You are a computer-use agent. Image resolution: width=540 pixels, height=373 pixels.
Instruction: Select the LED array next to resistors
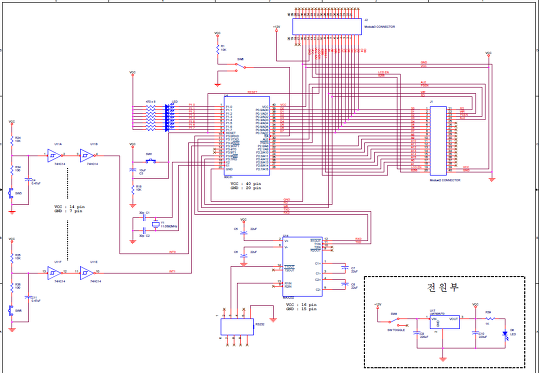(170, 118)
